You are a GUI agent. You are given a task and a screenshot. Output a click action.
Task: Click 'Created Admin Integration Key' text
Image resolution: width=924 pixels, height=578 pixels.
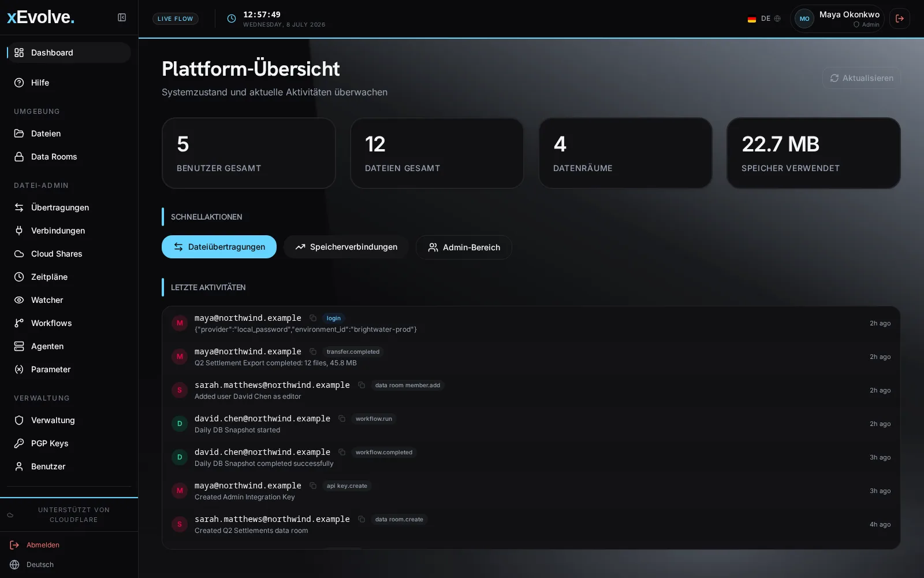point(245,497)
